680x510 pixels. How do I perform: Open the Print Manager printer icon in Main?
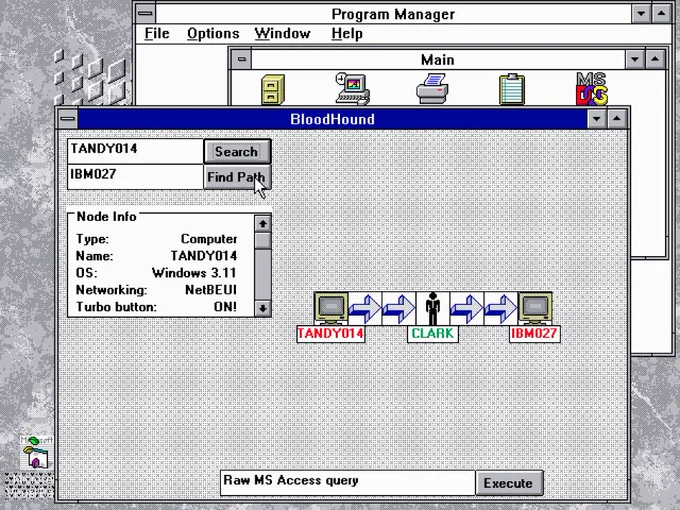tap(432, 89)
